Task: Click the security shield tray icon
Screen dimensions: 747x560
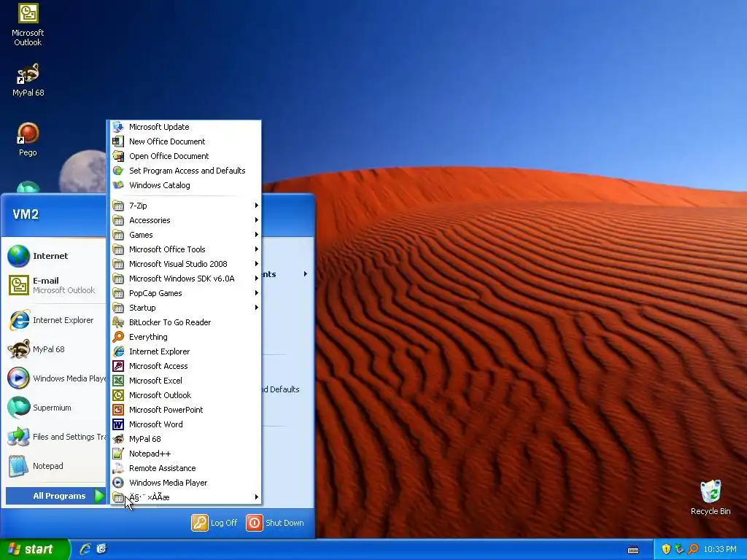Action: (x=665, y=549)
